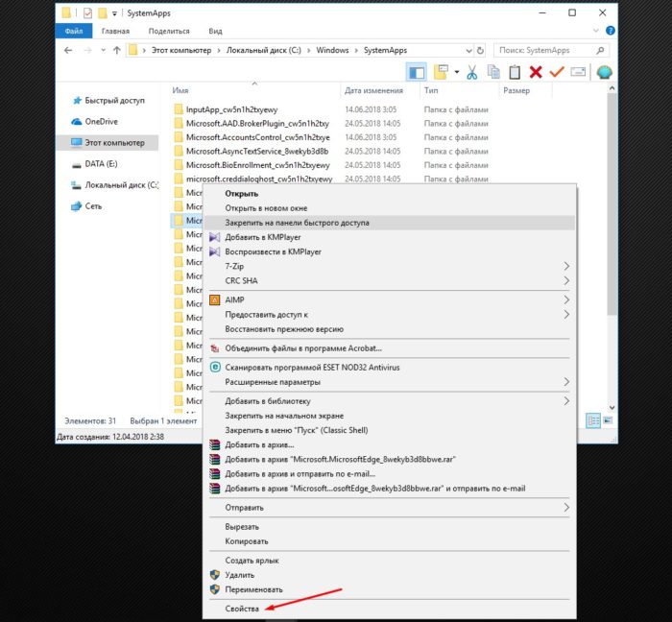The image size is (672, 622).
Task: Click the new folder icon in title bar
Action: coord(102,13)
